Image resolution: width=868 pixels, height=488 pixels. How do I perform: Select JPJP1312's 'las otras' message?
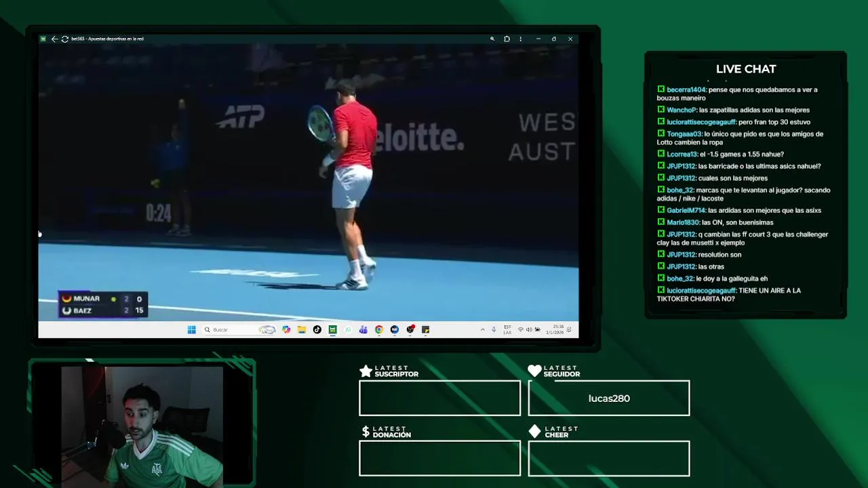[690, 266]
